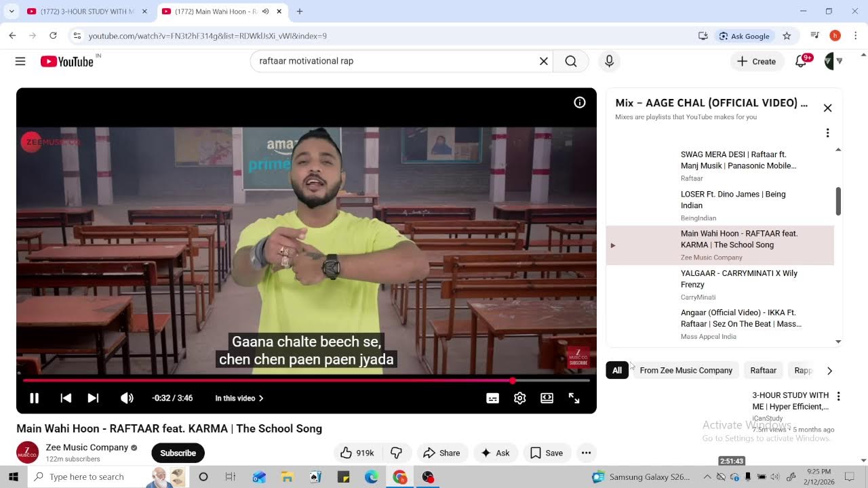868x488 pixels.
Task: Open Chrome three-dot menu
Action: 856,36
